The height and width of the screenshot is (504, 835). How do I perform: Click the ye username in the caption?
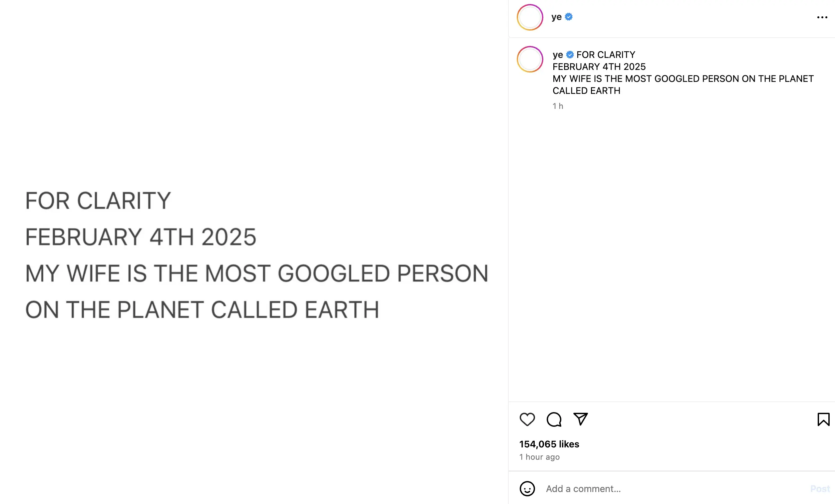coord(557,55)
